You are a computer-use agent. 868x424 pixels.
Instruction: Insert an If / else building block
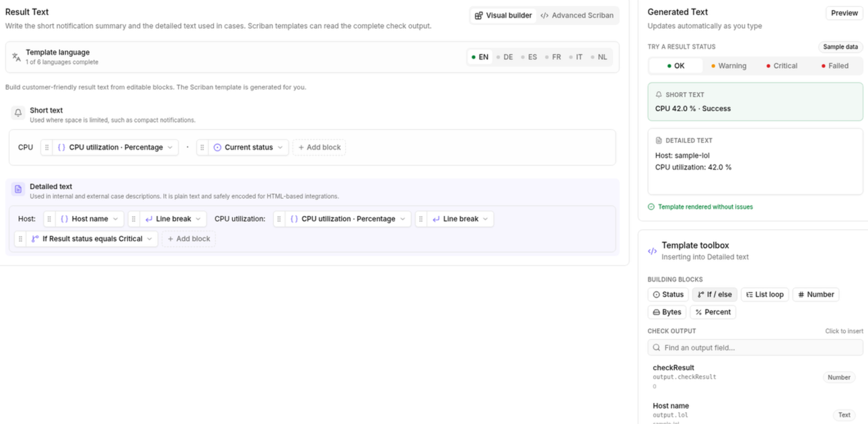tap(715, 295)
